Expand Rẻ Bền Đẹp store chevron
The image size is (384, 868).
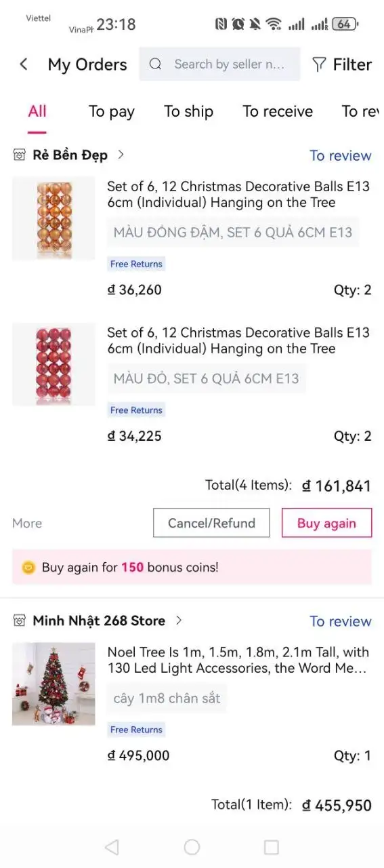coord(121,155)
